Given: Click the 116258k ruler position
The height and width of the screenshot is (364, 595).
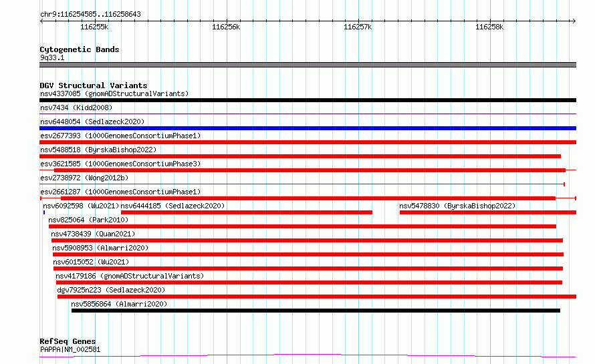Looking at the screenshot, I should coord(489,27).
